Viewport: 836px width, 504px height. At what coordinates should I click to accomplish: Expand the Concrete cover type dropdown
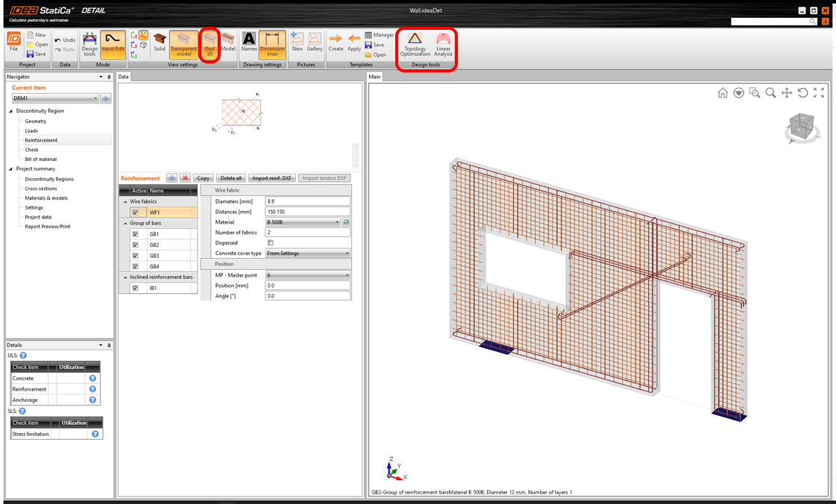point(307,253)
